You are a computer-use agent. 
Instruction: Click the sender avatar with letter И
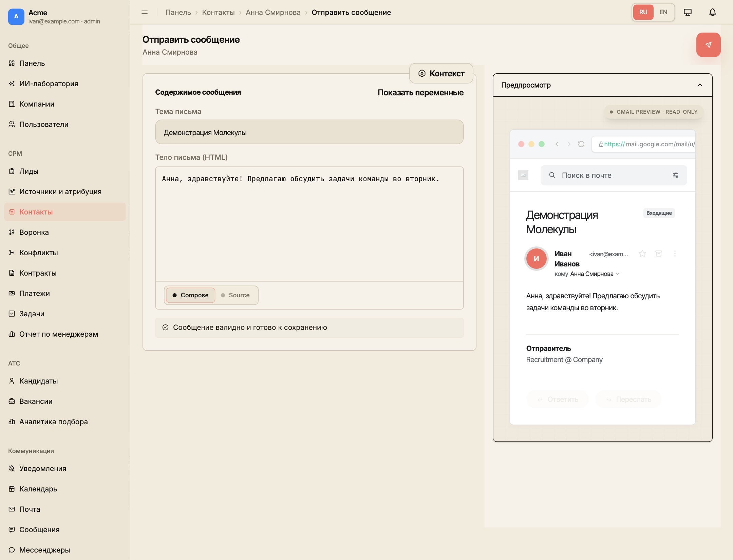[x=536, y=259]
